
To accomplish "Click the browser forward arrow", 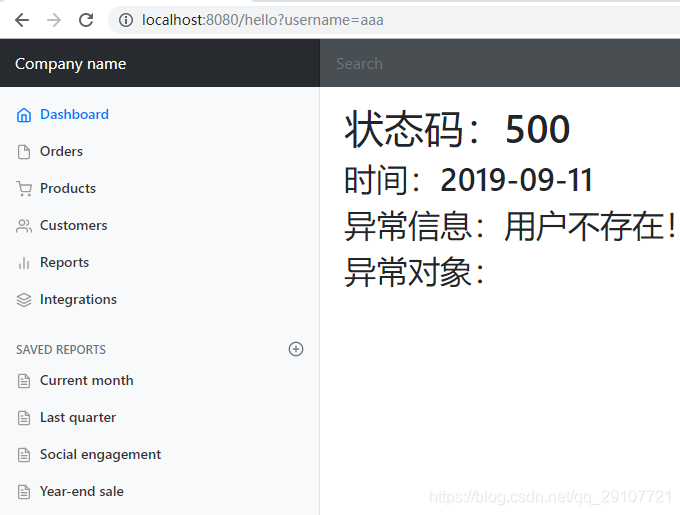I will pos(54,20).
